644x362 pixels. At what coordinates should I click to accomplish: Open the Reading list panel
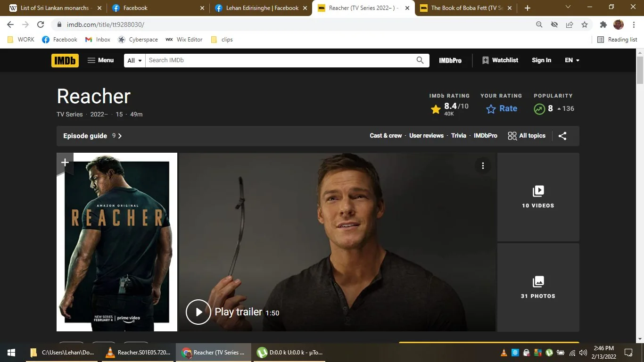pos(617,40)
